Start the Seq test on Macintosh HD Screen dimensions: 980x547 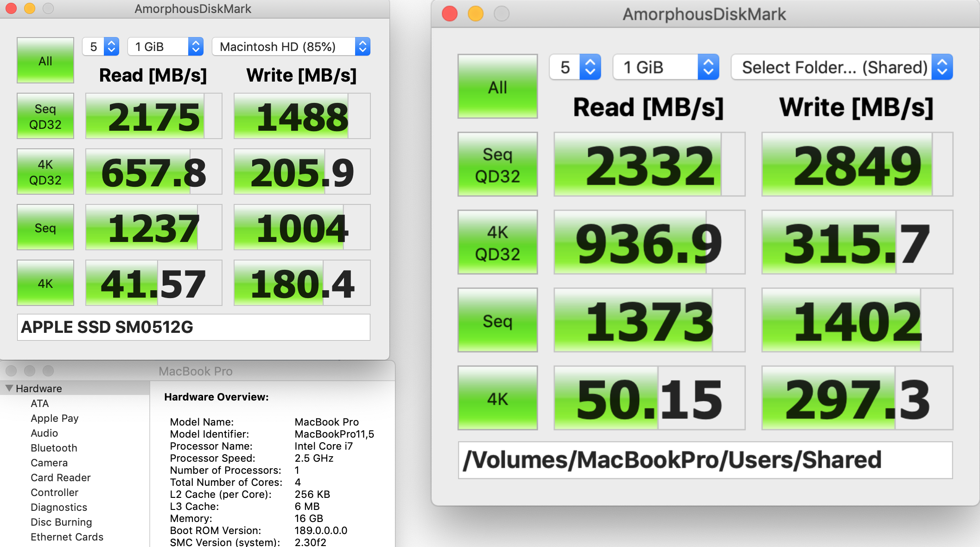[45, 227]
